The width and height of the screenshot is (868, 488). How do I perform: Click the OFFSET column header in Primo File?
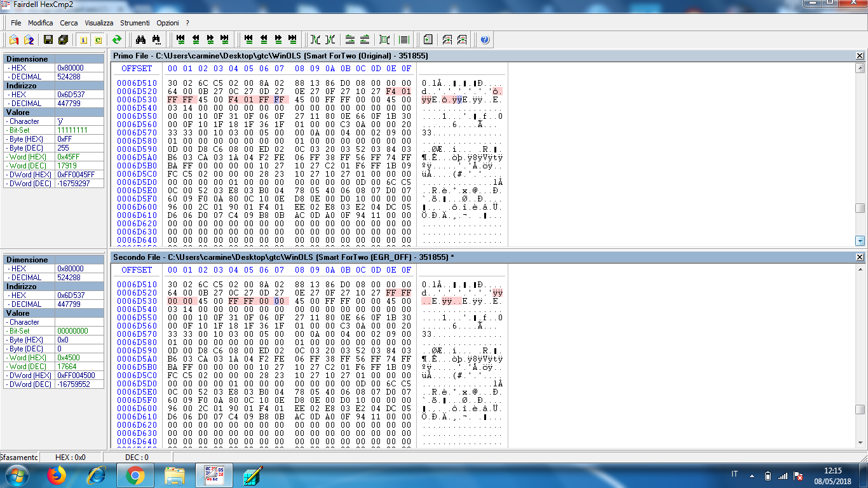pos(137,69)
